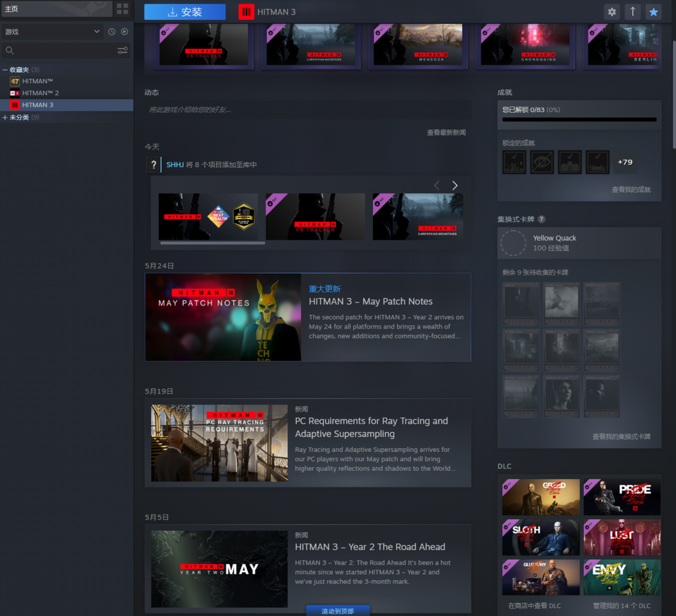Collapse the 收藏夹 section
Viewport: 676px width, 616px height.
pyautogui.click(x=5, y=69)
